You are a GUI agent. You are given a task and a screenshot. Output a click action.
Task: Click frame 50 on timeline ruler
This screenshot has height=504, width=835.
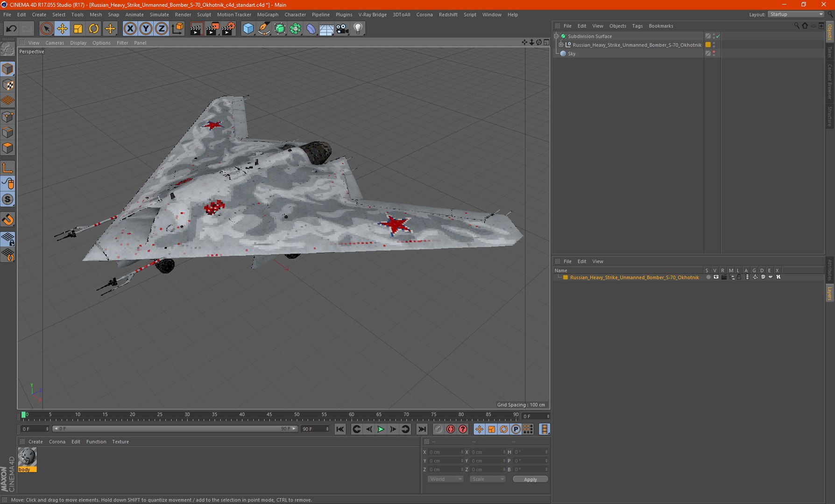pos(297,414)
